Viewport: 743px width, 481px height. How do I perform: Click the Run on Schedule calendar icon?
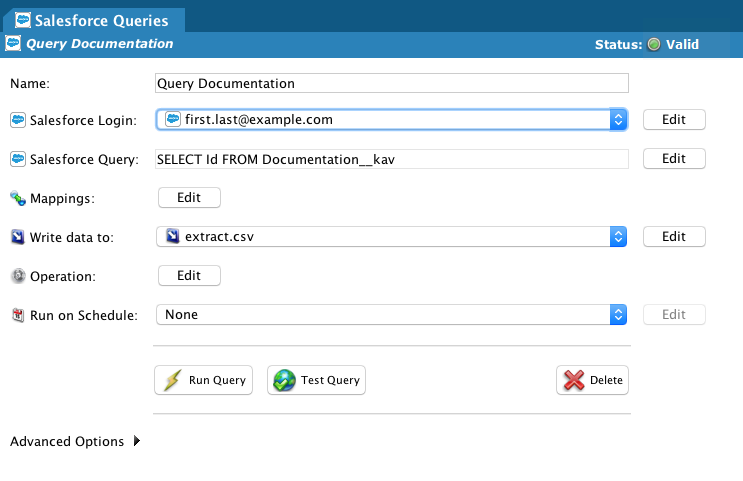tap(18, 315)
